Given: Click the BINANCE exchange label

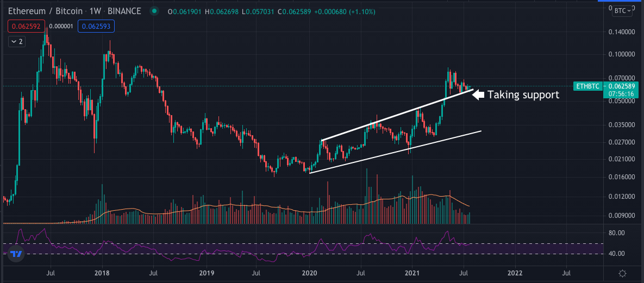Looking at the screenshot, I should pos(124,11).
